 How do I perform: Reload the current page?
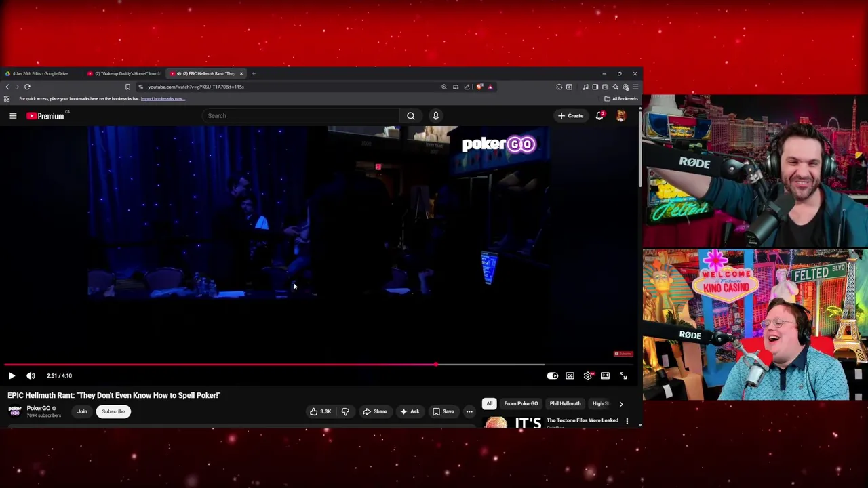27,87
